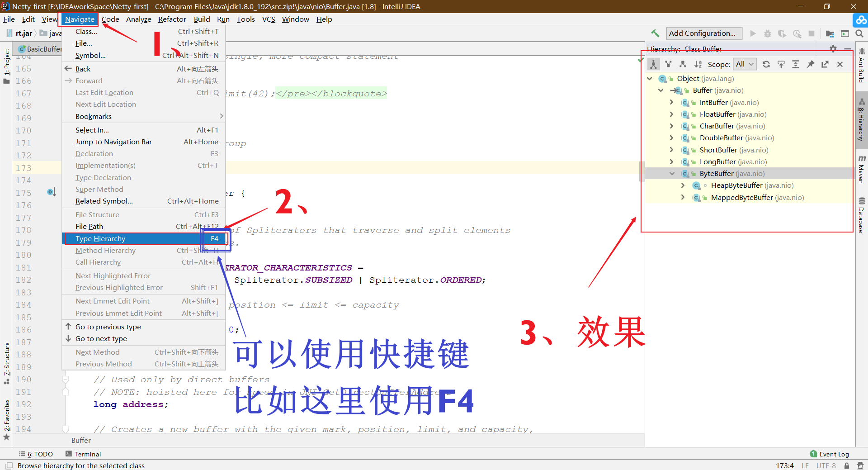Click the UTF-8 encoding in status bar

(x=826, y=465)
